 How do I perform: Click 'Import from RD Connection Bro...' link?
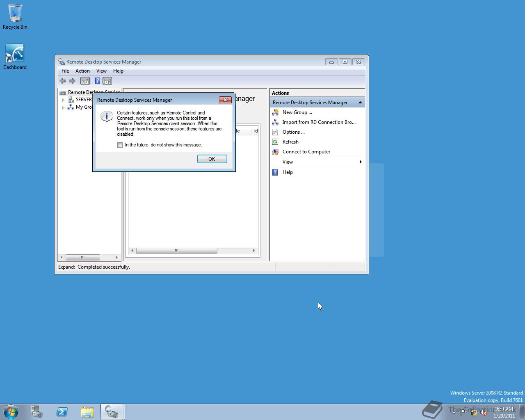click(319, 122)
